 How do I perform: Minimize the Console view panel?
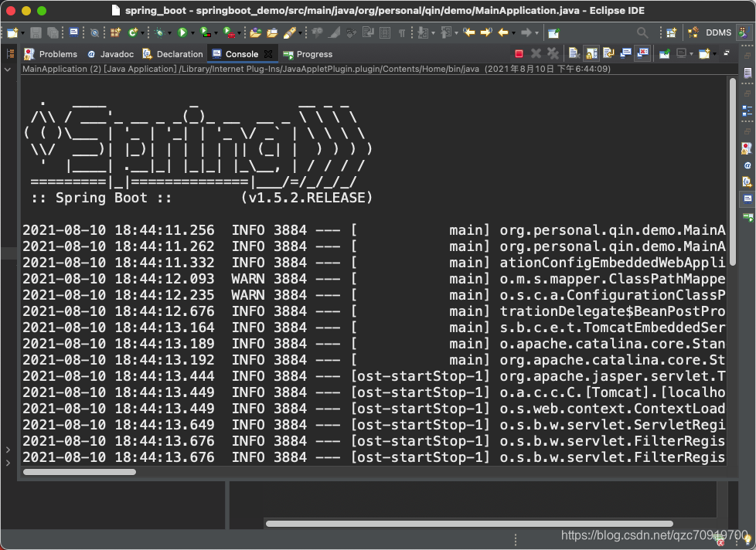click(727, 53)
